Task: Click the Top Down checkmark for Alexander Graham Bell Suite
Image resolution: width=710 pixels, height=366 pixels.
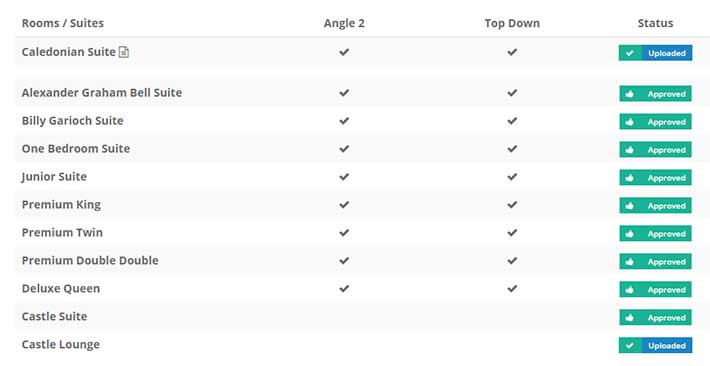Action: click(512, 93)
